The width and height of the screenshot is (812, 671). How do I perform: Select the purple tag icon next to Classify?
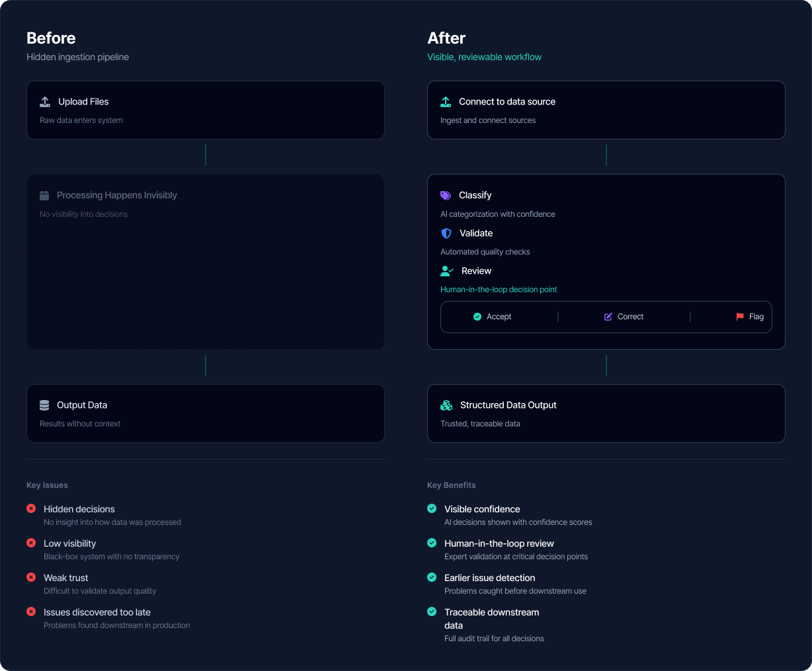tap(446, 195)
